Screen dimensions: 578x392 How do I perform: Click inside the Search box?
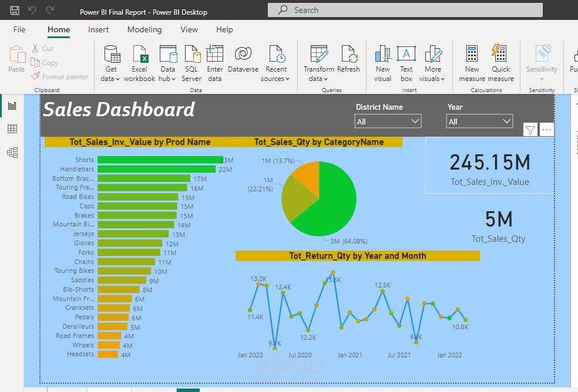405,10
